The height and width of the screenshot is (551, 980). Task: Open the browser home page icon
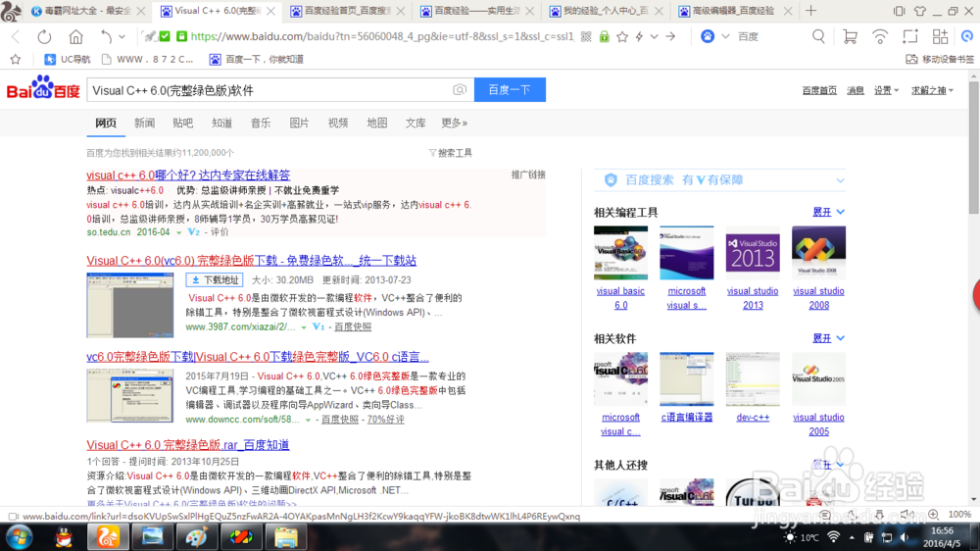click(x=75, y=37)
